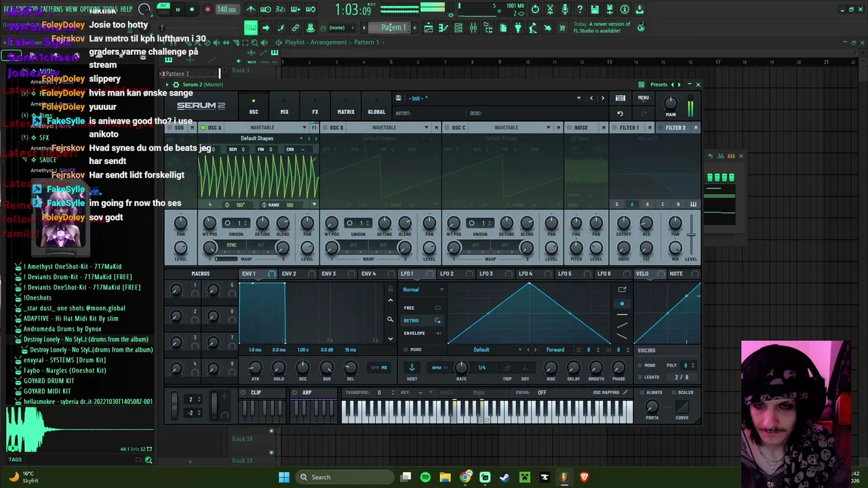Click Serum's undo arrow icon

pyautogui.click(x=620, y=114)
